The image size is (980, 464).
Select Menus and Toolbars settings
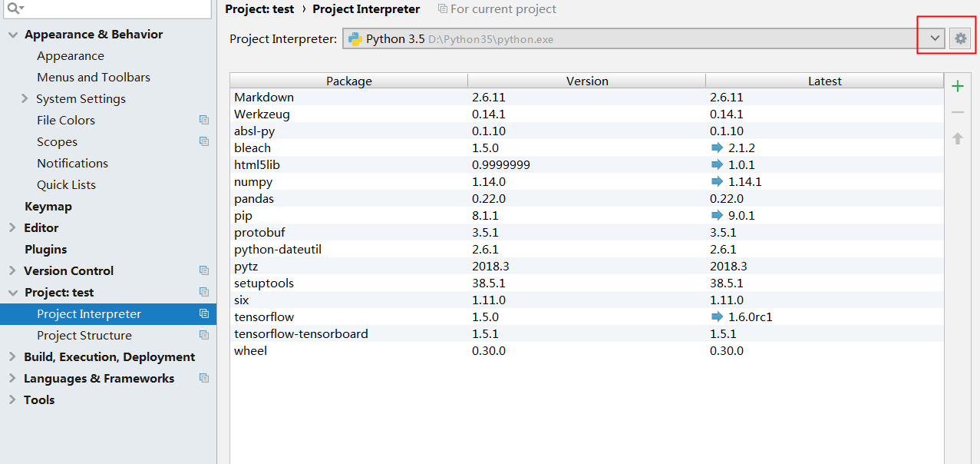[x=94, y=78]
